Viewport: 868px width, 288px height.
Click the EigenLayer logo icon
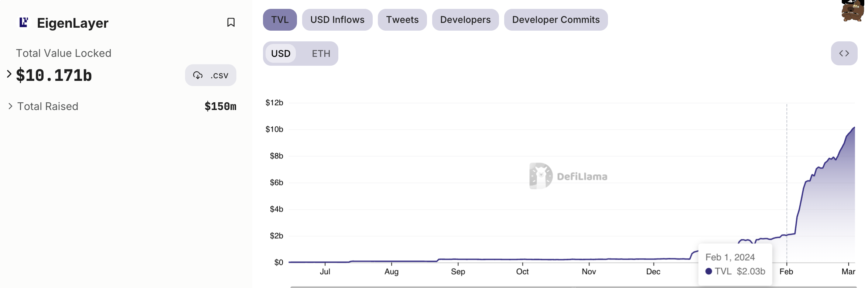click(24, 23)
